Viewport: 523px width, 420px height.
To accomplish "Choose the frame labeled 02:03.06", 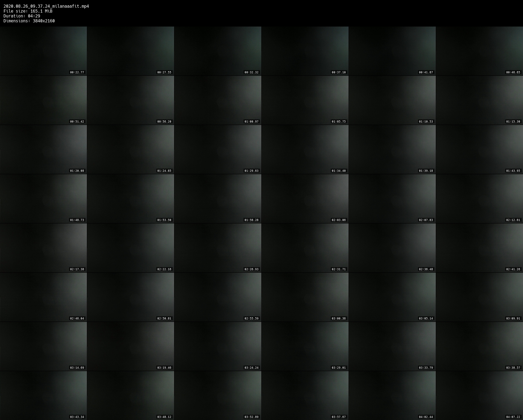I will point(305,199).
